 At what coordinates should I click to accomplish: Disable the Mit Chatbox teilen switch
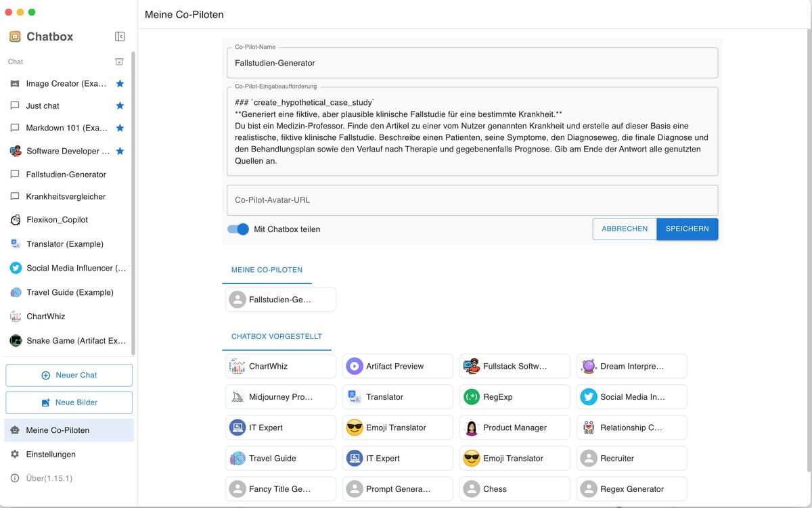coord(238,229)
